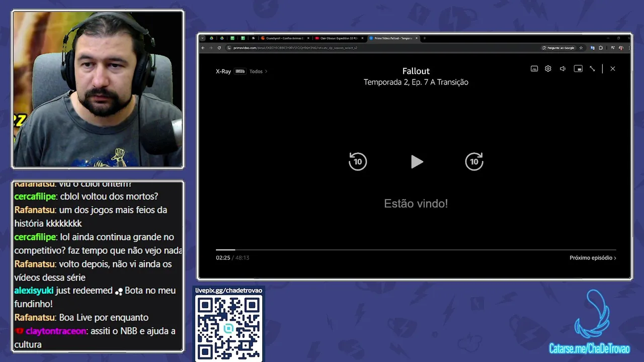
Task: Enable picture-in-picture mode
Action: coord(578,69)
